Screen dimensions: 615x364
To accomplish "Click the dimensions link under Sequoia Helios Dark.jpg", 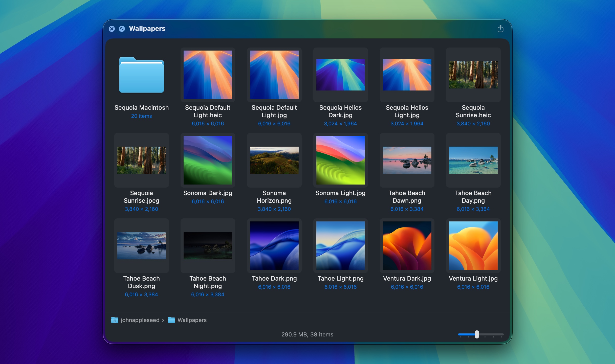I will pos(340,124).
